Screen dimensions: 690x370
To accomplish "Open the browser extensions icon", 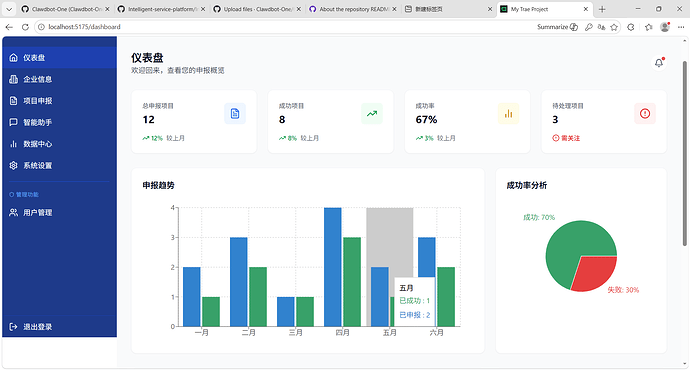I will (x=631, y=27).
